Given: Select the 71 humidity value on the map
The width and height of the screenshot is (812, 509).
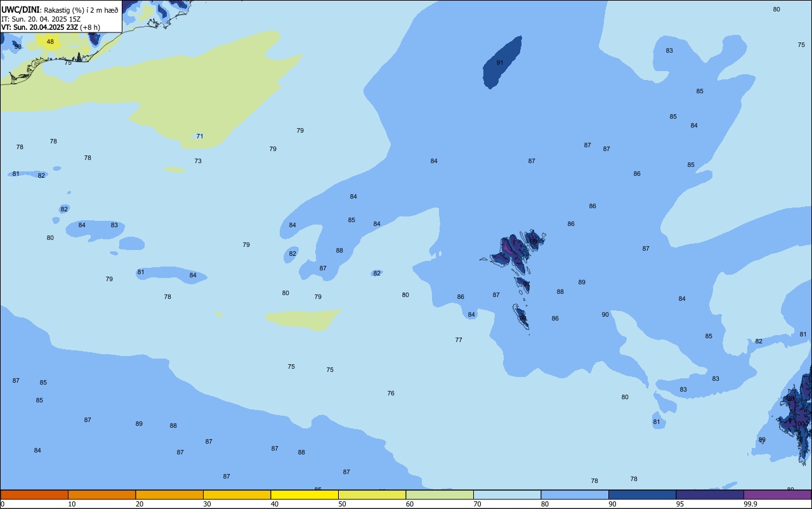Looking at the screenshot, I should point(200,136).
